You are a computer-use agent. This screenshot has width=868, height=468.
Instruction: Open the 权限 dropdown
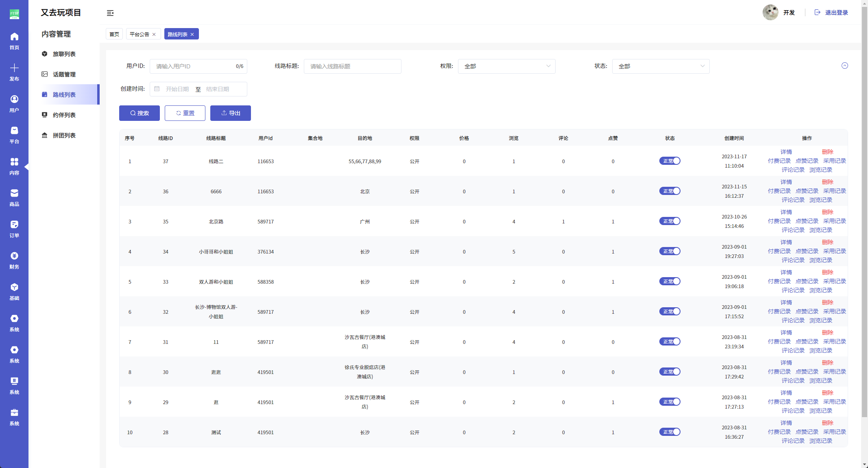(507, 66)
